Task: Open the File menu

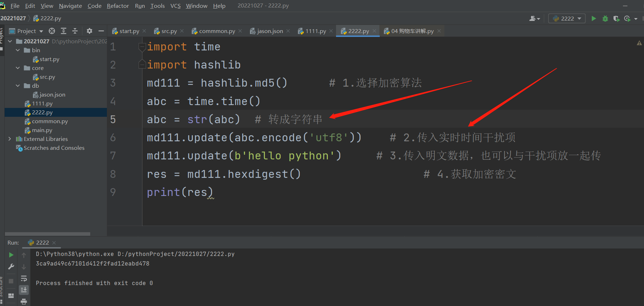Action: 15,6
